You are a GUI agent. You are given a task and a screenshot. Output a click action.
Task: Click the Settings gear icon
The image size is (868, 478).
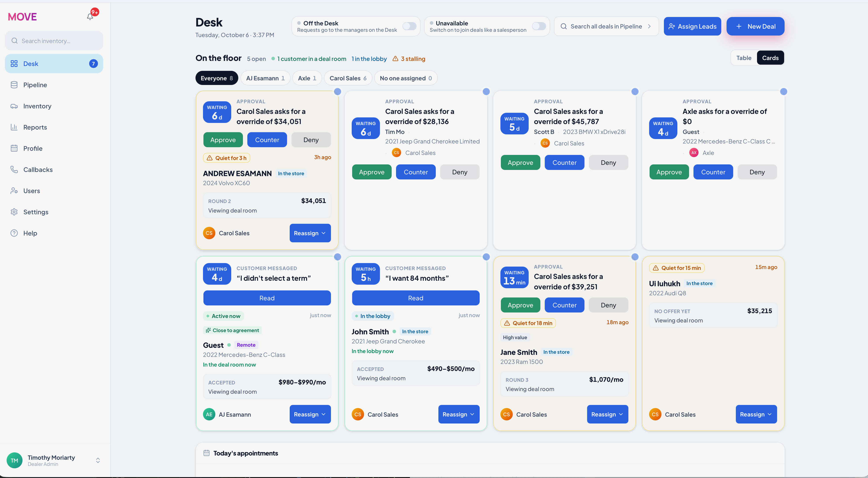pyautogui.click(x=14, y=212)
